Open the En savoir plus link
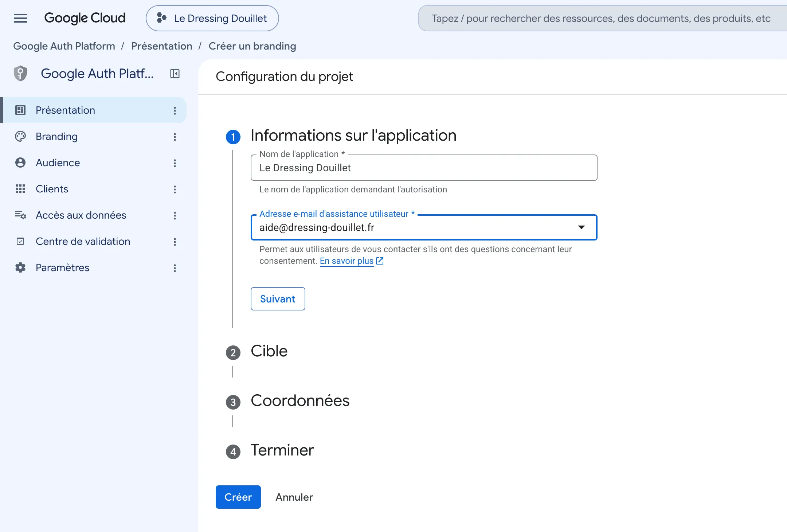Viewport: 787px width, 532px height. (346, 261)
